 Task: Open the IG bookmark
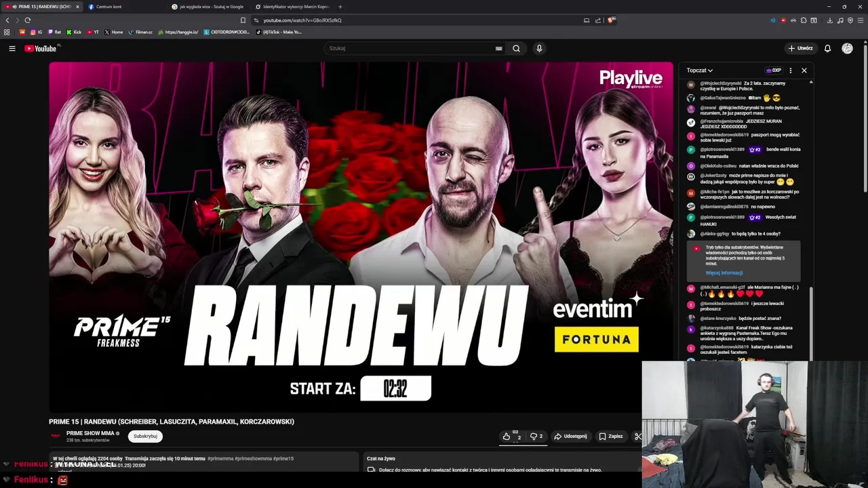tap(36, 32)
